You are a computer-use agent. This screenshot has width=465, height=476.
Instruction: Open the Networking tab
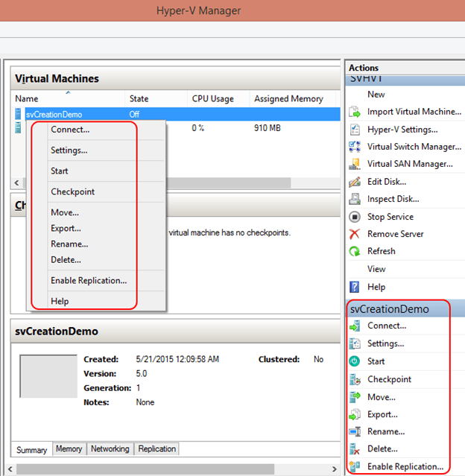(110, 449)
